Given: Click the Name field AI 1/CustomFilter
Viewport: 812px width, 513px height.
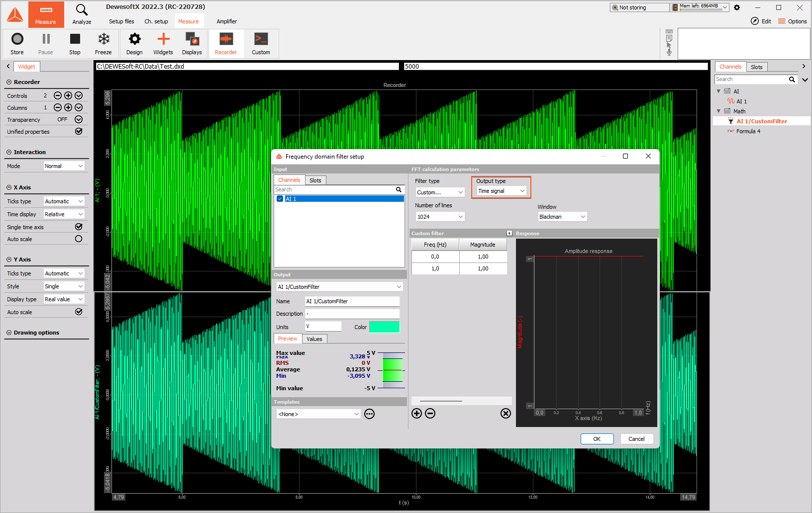Looking at the screenshot, I should pos(352,301).
